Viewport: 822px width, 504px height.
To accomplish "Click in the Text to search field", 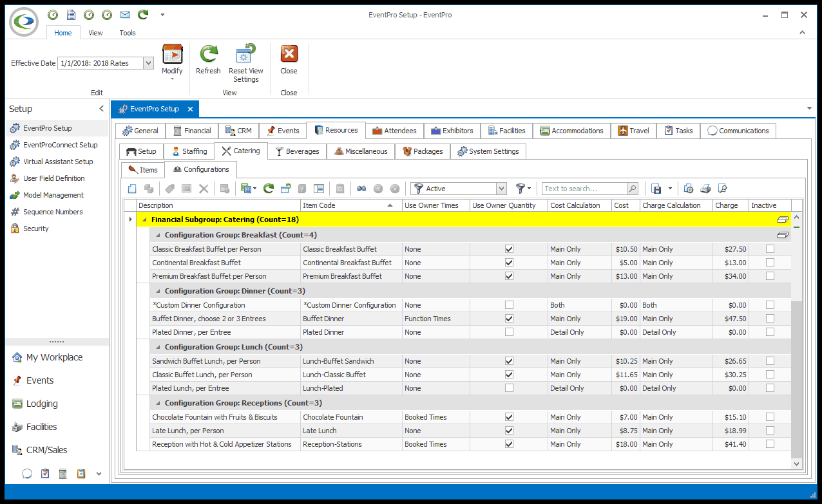I will pyautogui.click(x=585, y=189).
